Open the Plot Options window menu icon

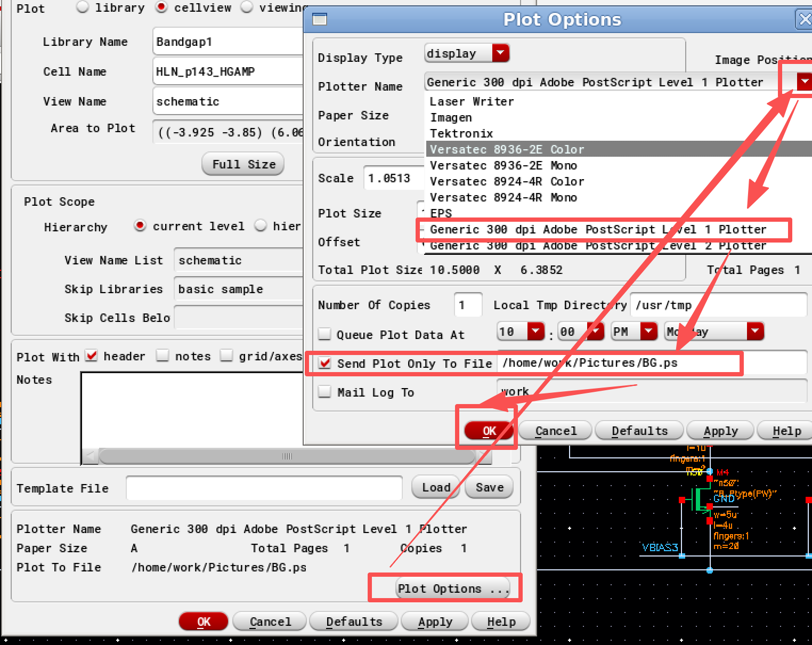320,20
